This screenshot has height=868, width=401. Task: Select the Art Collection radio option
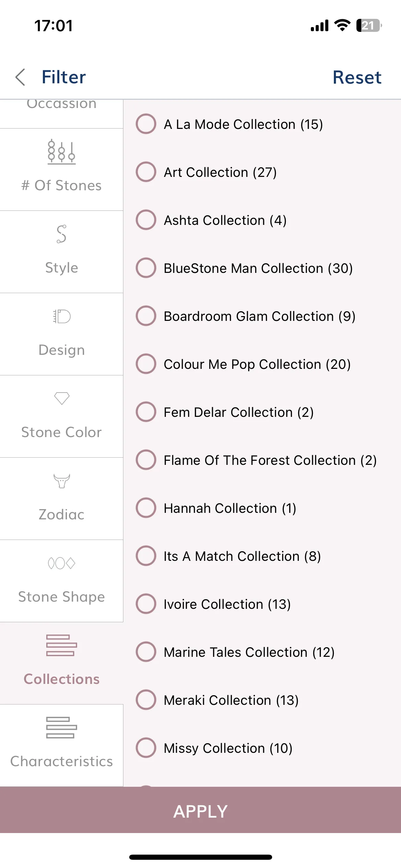[146, 172]
